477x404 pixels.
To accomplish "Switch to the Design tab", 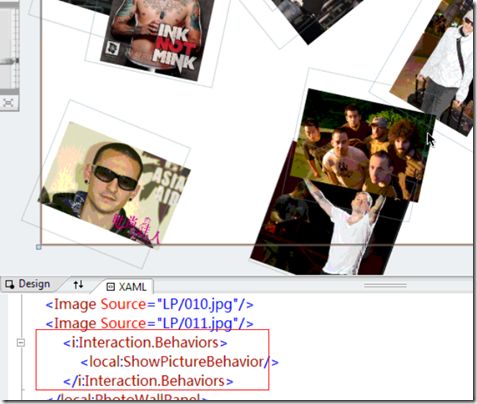I will (x=28, y=284).
